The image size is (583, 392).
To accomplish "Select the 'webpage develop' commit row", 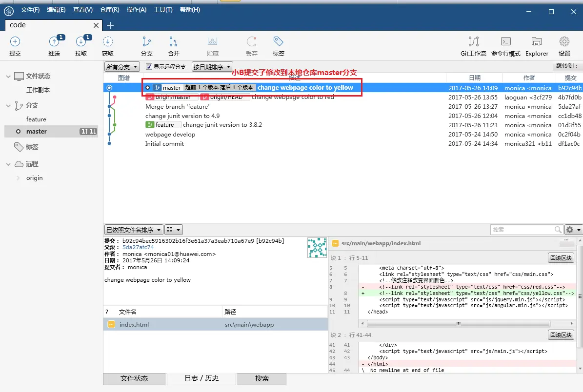I will pyautogui.click(x=343, y=135).
